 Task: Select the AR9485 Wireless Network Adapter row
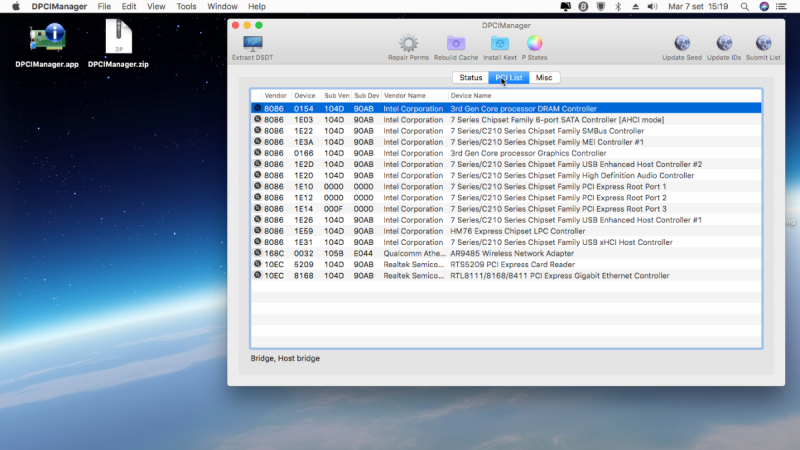coord(505,253)
